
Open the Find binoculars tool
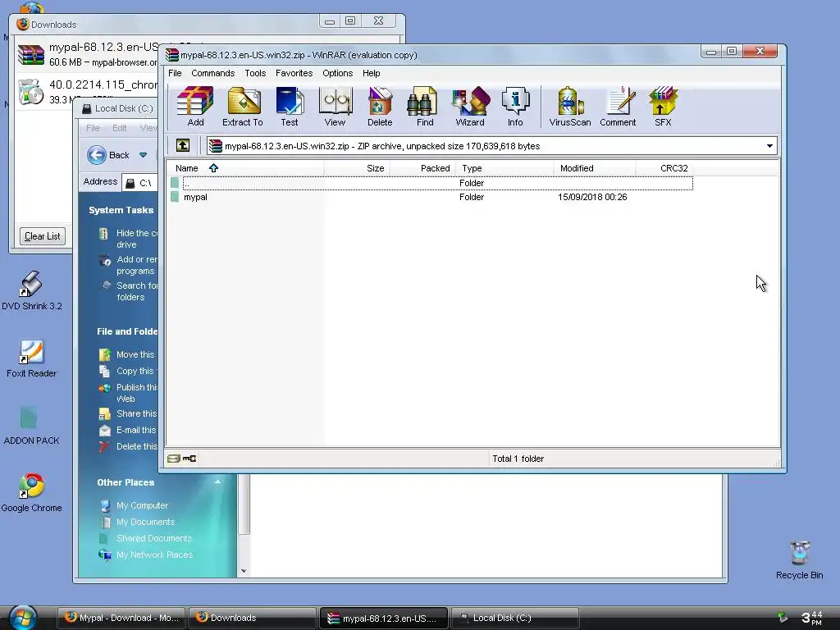tap(425, 107)
